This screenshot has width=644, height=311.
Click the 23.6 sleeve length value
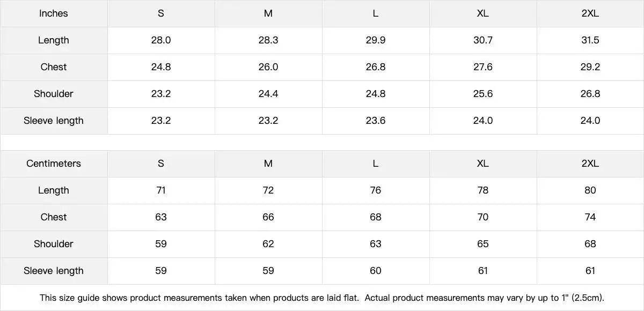coord(375,121)
